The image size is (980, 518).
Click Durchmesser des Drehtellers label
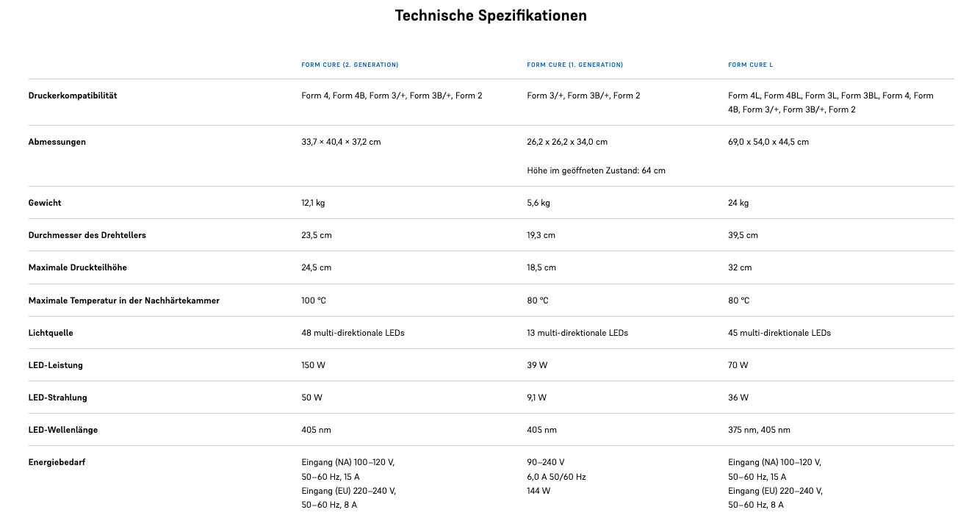(x=87, y=235)
